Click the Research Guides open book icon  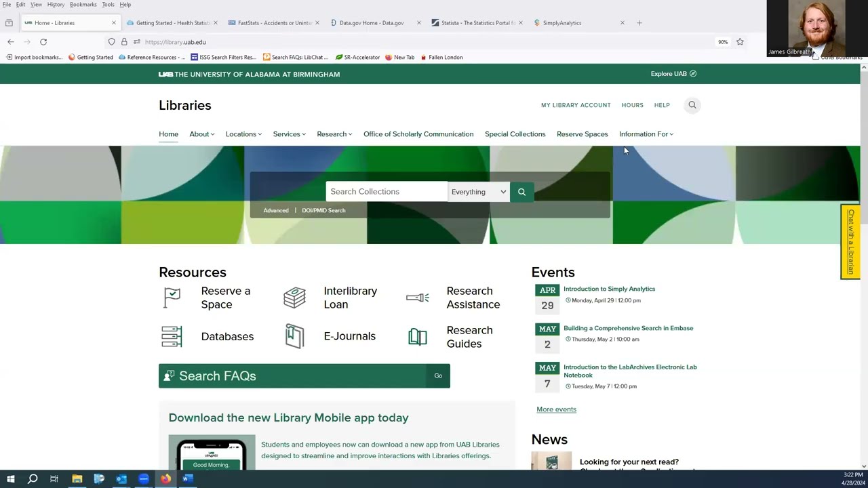[x=418, y=337]
